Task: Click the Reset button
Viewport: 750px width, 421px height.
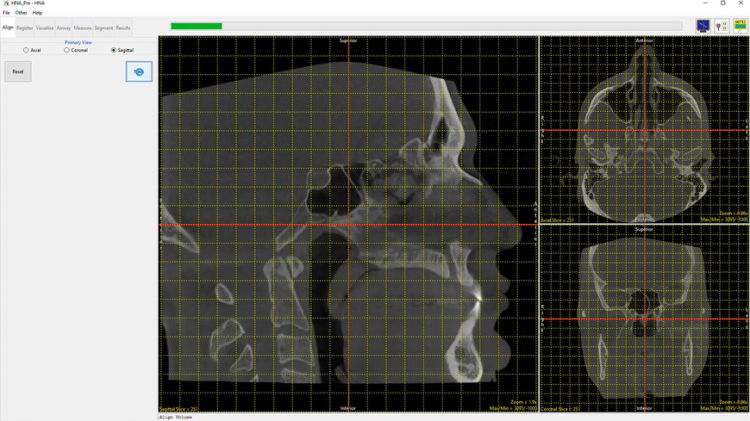Action: coord(18,72)
